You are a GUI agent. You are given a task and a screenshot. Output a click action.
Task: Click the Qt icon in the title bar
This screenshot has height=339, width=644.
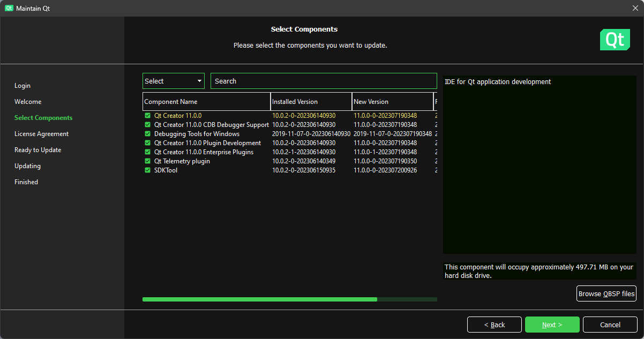pyautogui.click(x=9, y=9)
